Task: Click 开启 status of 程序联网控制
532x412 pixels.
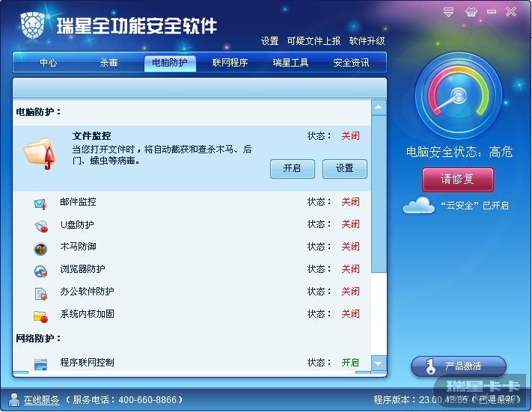Action: pyautogui.click(x=350, y=363)
